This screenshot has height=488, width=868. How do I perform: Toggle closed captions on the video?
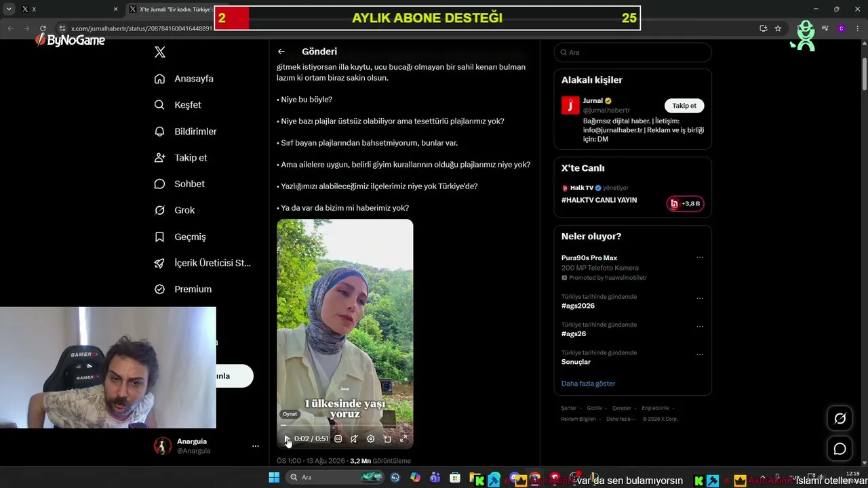point(338,439)
